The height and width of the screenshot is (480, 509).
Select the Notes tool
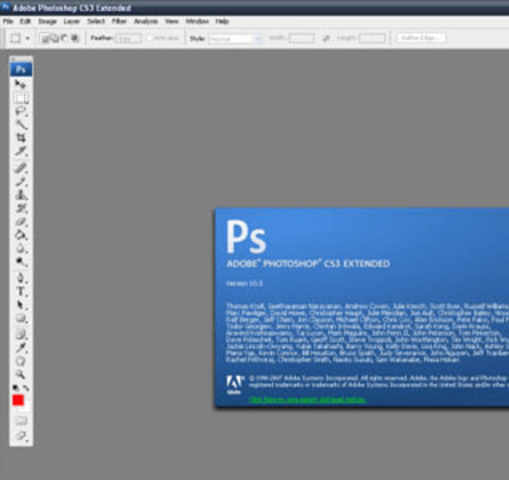(x=21, y=334)
